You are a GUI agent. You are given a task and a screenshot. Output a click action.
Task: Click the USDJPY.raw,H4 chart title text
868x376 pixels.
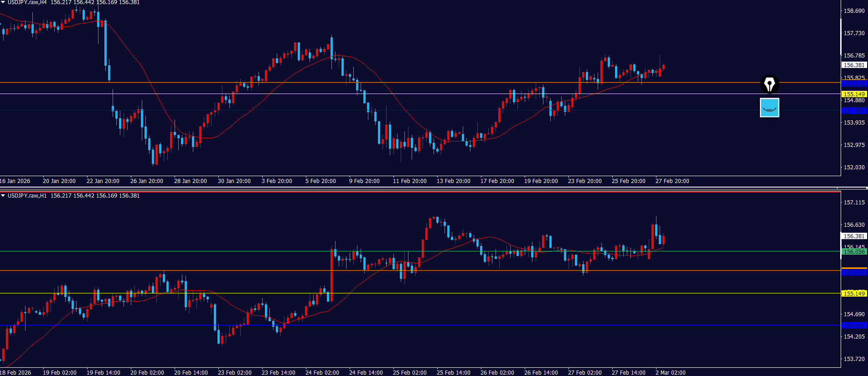[x=27, y=3]
